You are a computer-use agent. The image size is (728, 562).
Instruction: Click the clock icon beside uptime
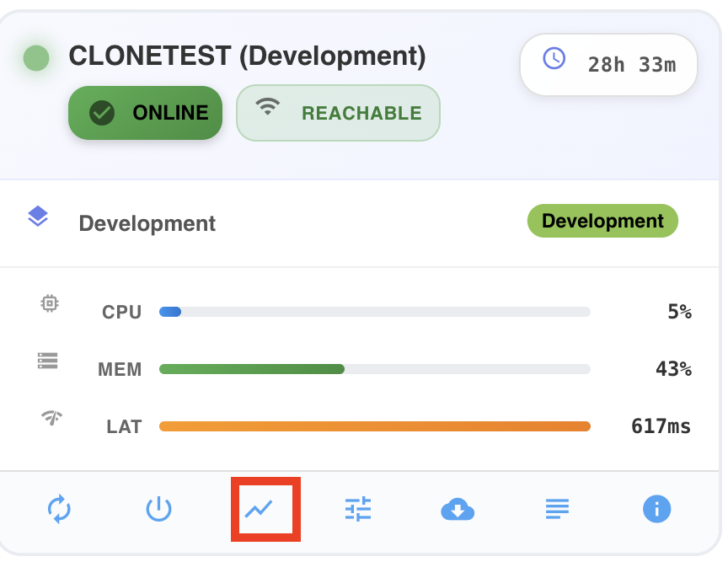click(554, 58)
